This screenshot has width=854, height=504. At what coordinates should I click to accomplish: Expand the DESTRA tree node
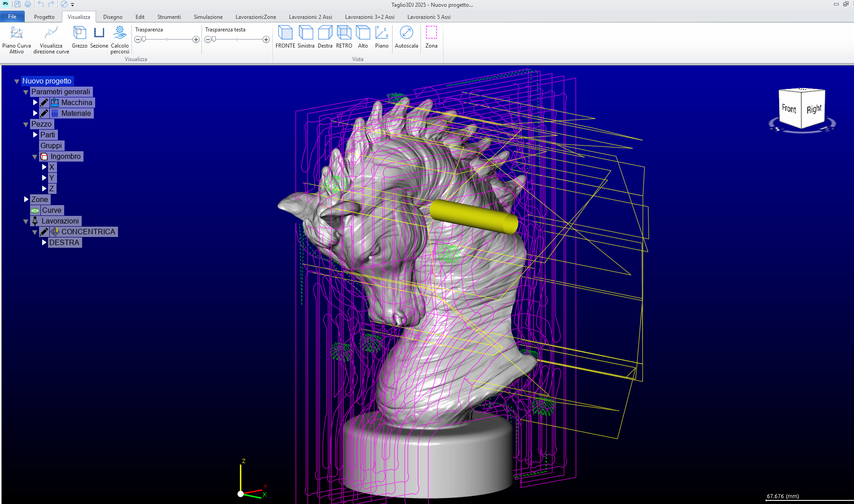44,242
